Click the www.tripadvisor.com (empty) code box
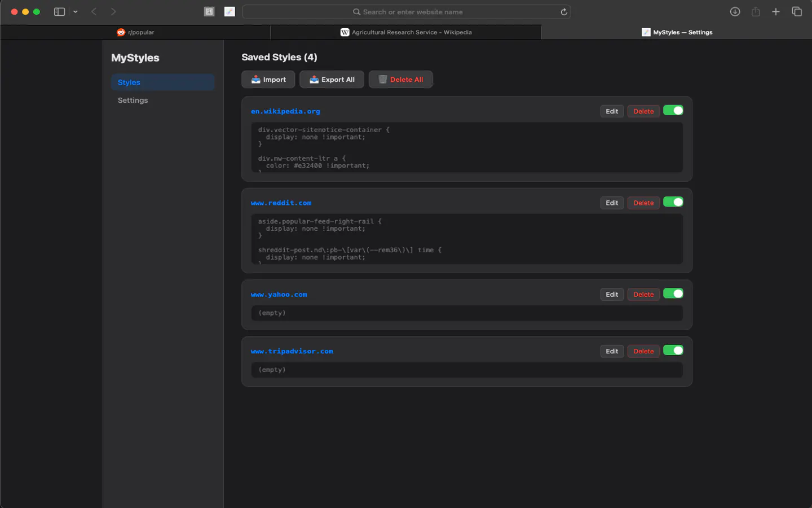Screen dimensions: 812x508 click(x=467, y=370)
